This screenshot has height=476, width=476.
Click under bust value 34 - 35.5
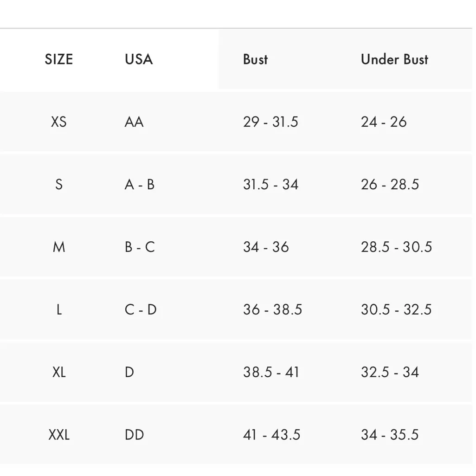tap(390, 435)
